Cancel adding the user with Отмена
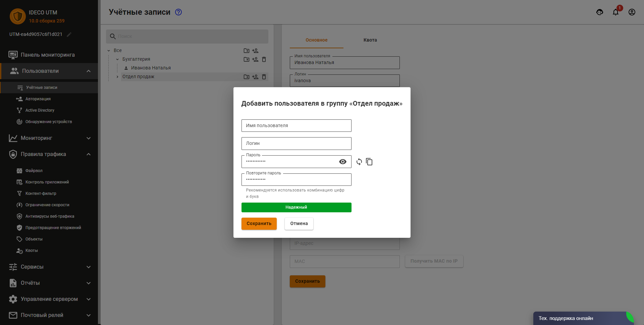This screenshot has height=325, width=644. point(299,224)
